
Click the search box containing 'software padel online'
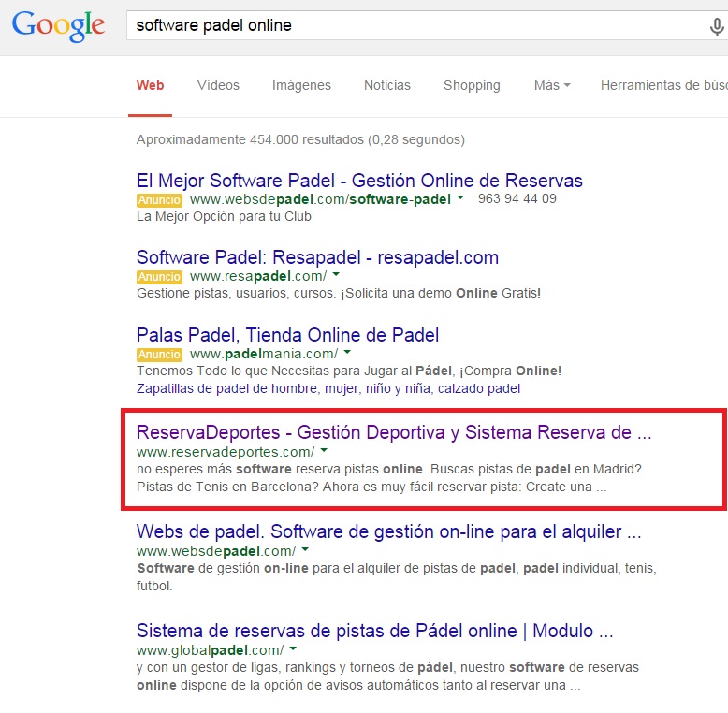pos(427,25)
